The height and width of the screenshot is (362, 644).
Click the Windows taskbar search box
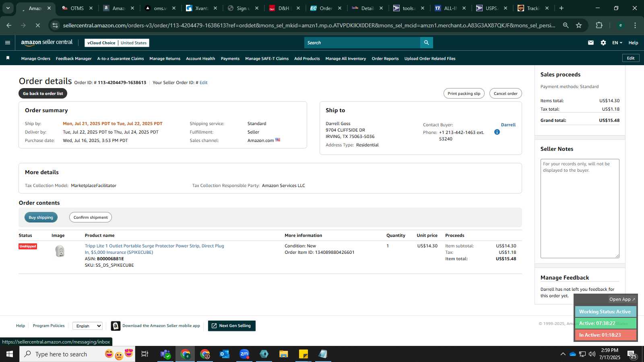pyautogui.click(x=77, y=354)
